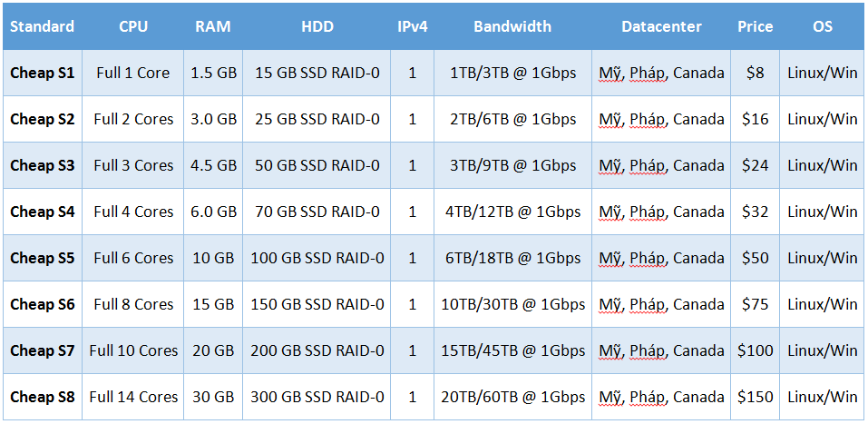Click the Full 10 Cores cell
Image resolution: width=868 pixels, height=424 pixels.
coord(133,350)
